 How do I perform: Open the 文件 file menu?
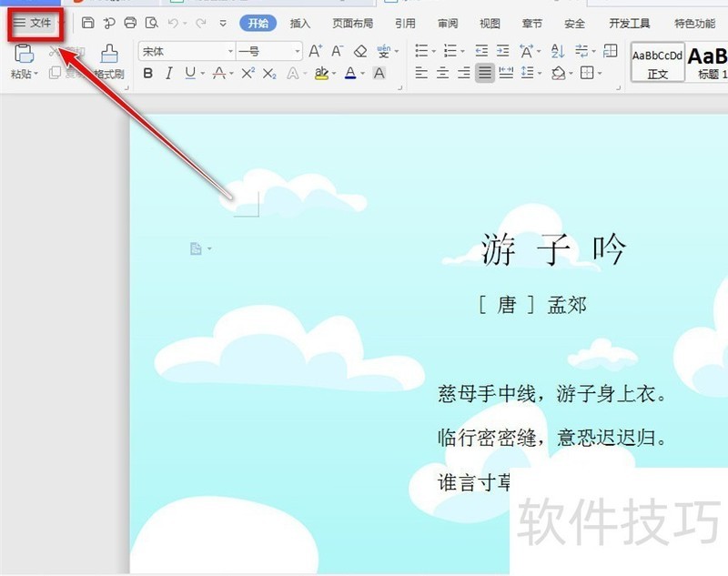click(33, 22)
